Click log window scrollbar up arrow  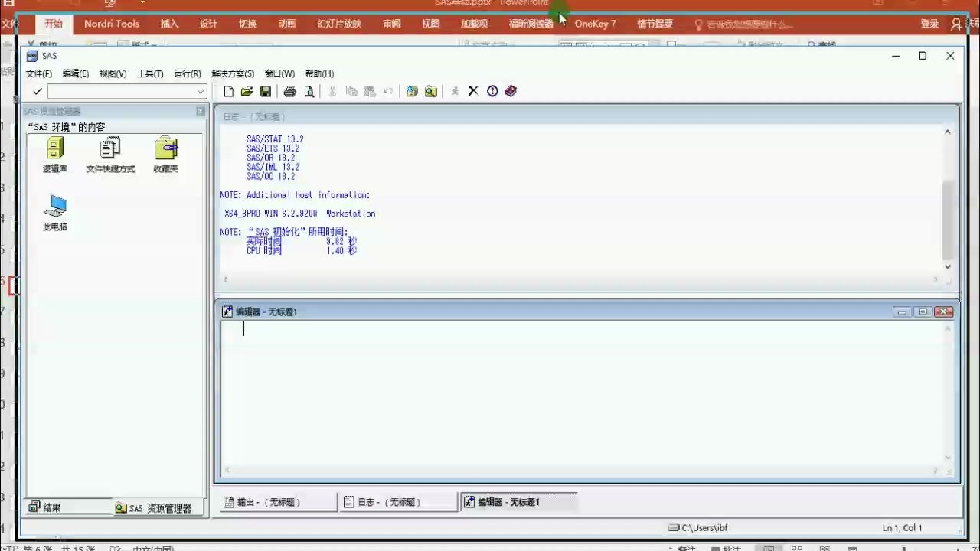click(947, 132)
